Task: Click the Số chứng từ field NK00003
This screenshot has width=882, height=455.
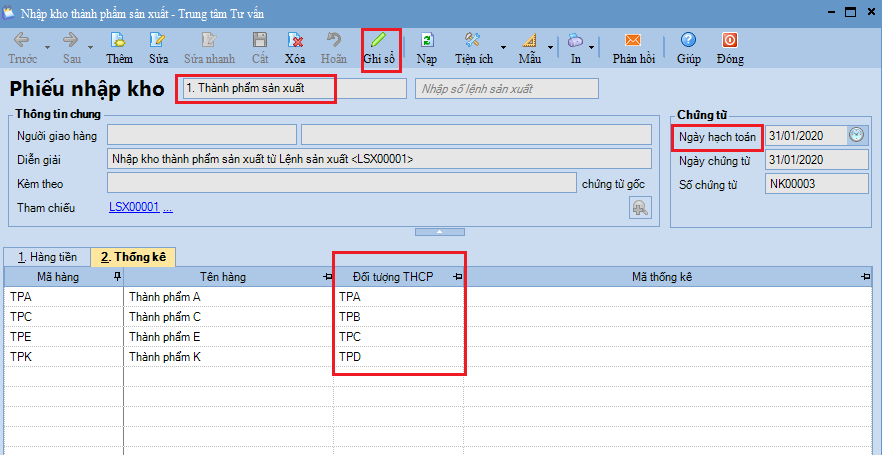Action: point(817,183)
